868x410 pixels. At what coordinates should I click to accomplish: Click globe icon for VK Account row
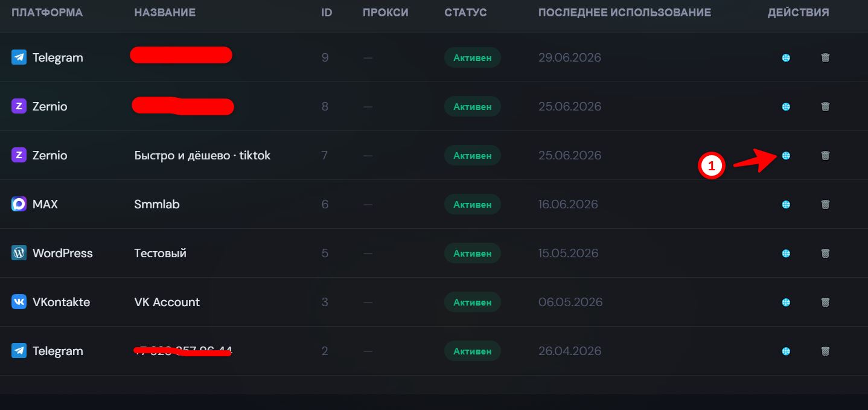[786, 302]
